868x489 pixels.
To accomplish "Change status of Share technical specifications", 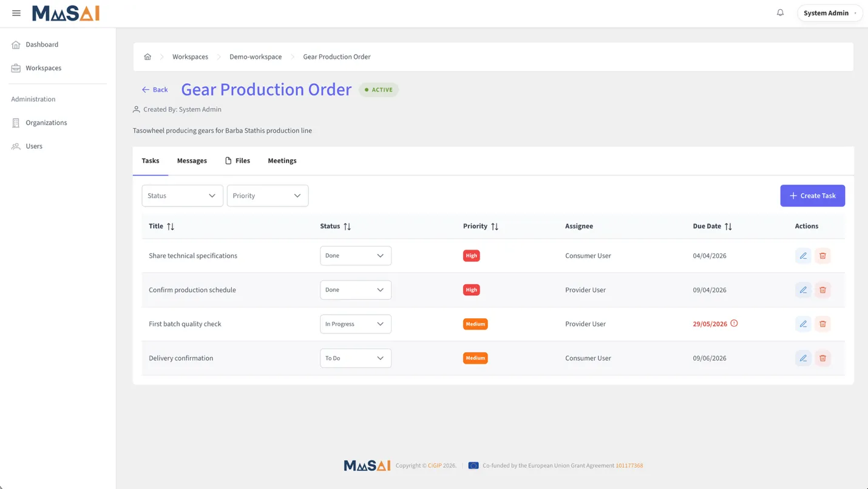I will 356,256.
